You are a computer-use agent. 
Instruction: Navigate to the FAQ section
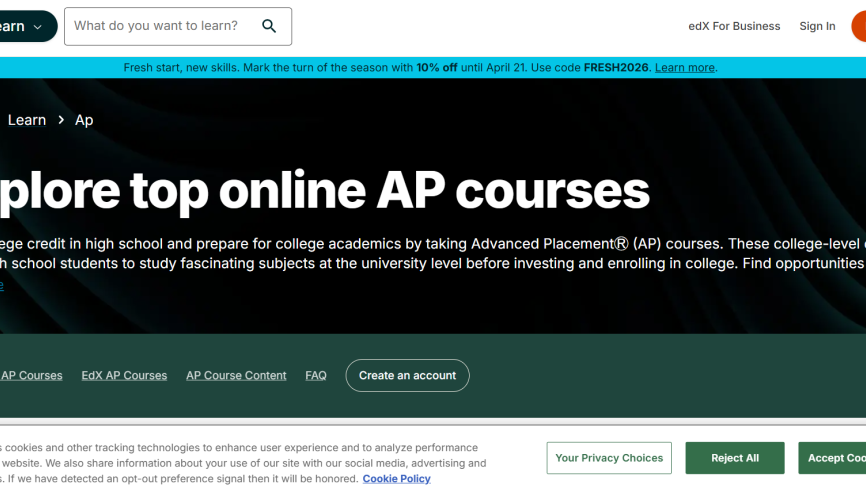pos(316,376)
